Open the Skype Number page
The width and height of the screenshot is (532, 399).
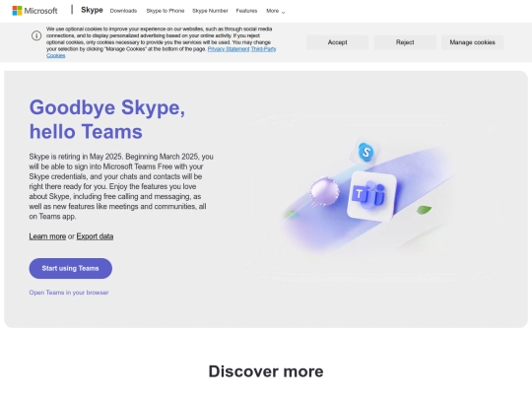[x=210, y=11]
